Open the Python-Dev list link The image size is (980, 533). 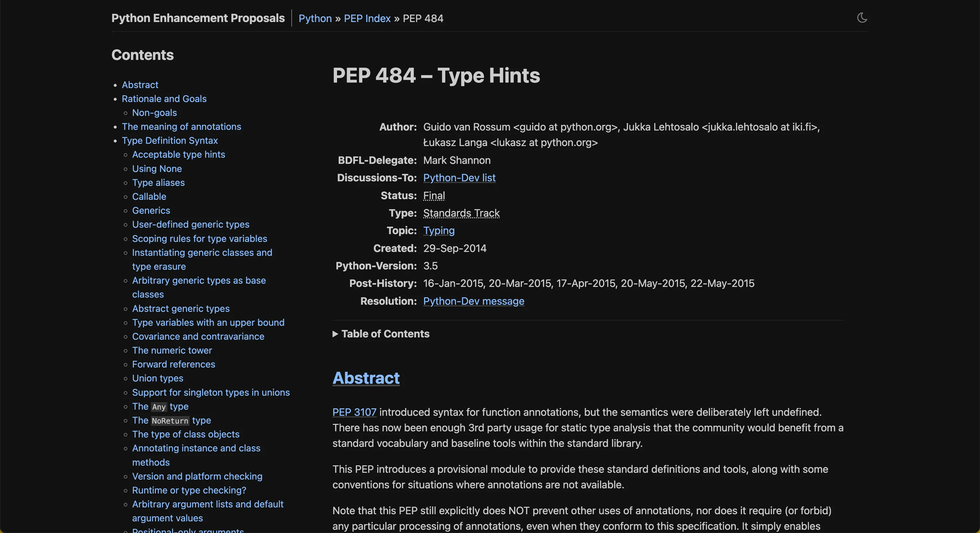click(x=459, y=177)
